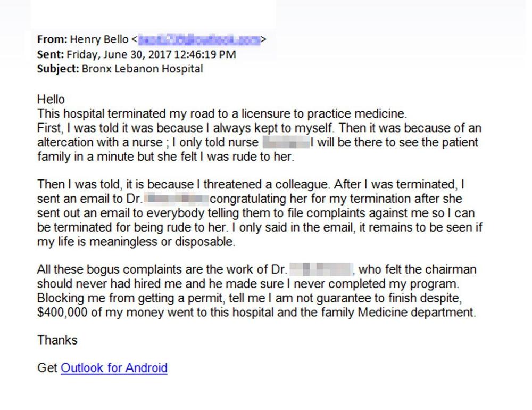The width and height of the screenshot is (532, 410).
Task: Click the sentence starting 'This hospital terminated'
Action: click(x=222, y=114)
